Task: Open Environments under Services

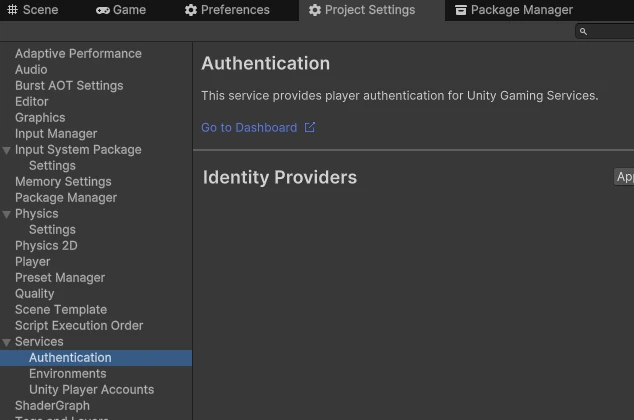Action: [x=68, y=374]
